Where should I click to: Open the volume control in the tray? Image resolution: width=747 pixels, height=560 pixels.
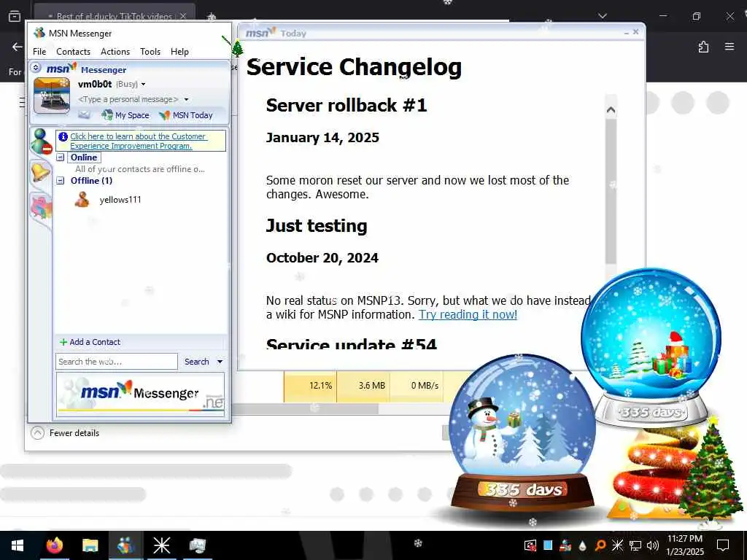(x=653, y=545)
